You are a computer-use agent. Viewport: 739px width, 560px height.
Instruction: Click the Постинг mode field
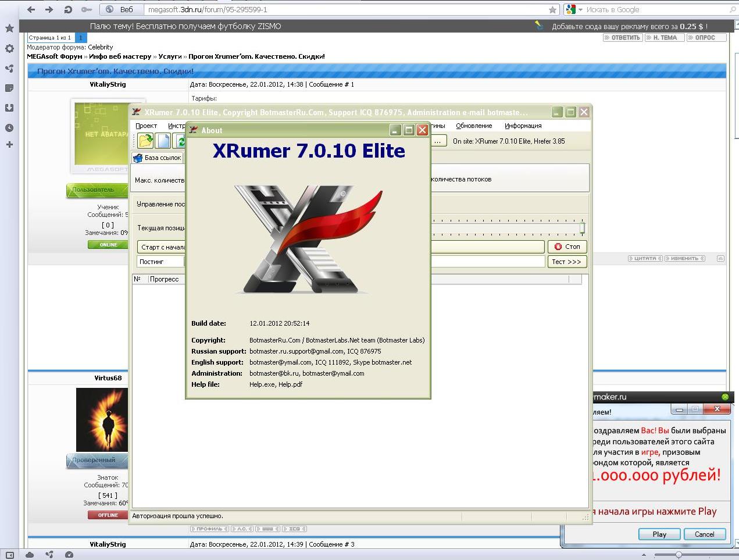tap(161, 262)
